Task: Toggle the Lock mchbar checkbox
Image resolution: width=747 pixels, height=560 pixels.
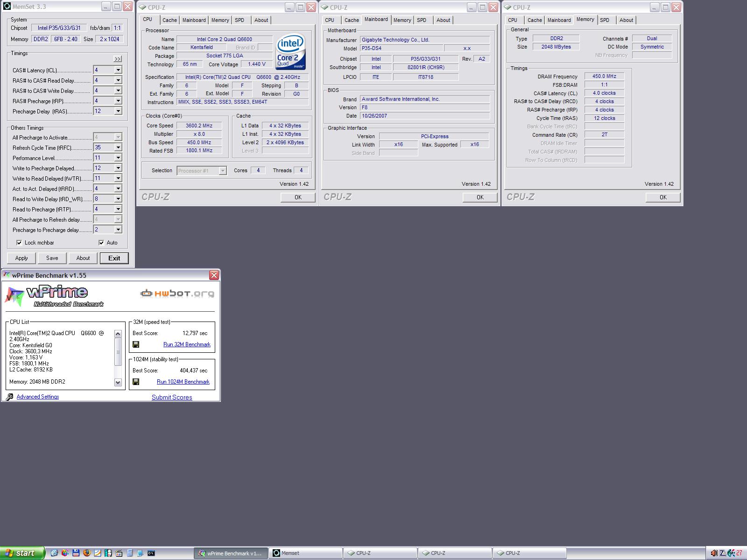Action: pyautogui.click(x=19, y=243)
